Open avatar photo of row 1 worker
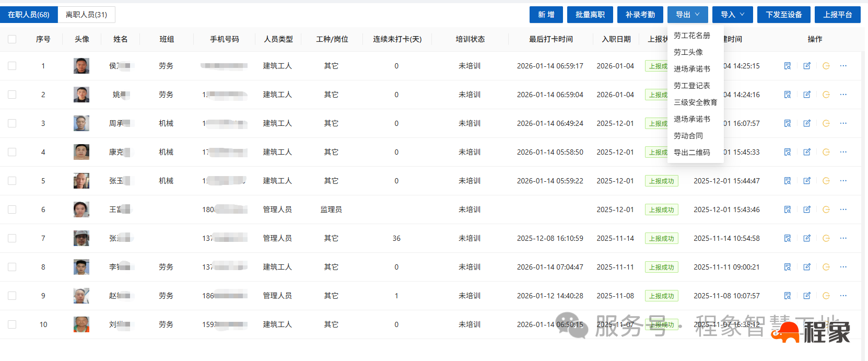Screen dimensions: 868x361 click(x=81, y=66)
